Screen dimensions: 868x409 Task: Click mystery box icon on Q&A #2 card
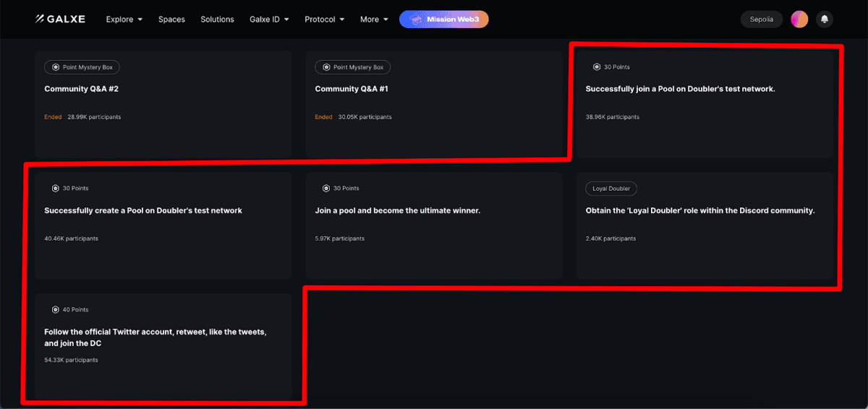tap(56, 67)
